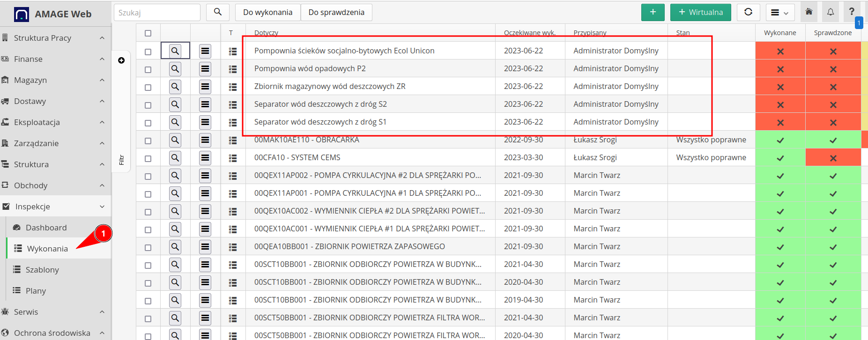
Task: Click into the Szukaj search field
Action: coord(157,13)
